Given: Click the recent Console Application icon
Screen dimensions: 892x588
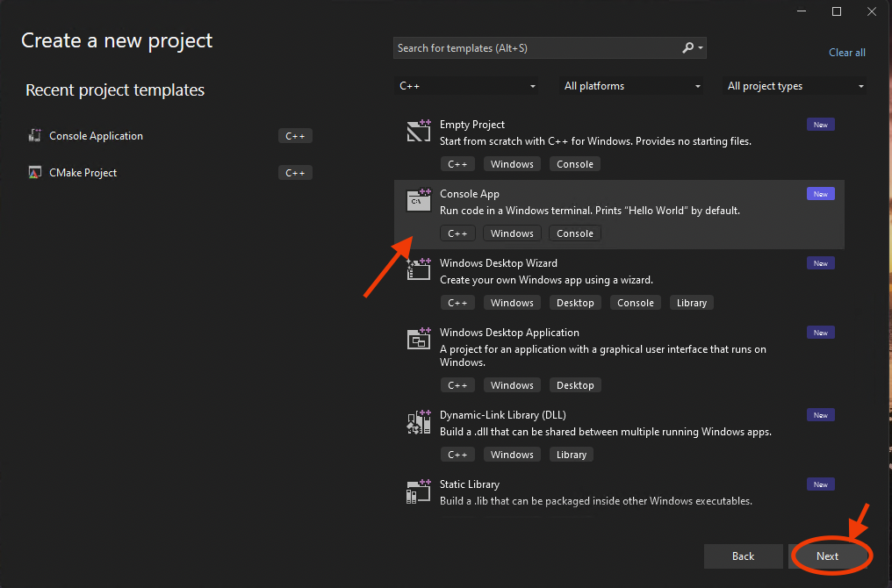Looking at the screenshot, I should (x=35, y=136).
